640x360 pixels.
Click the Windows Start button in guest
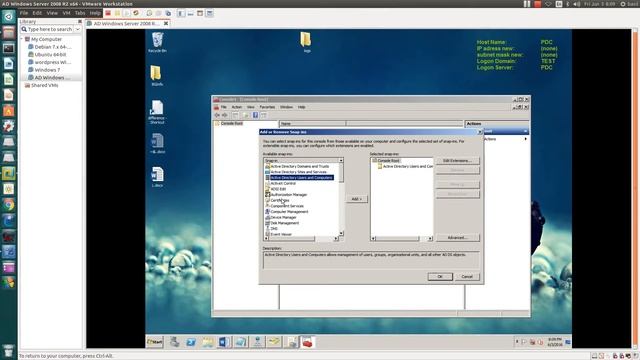pyautogui.click(x=155, y=342)
